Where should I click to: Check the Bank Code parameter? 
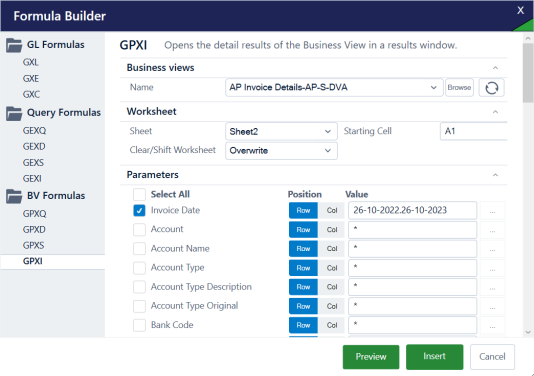139,325
